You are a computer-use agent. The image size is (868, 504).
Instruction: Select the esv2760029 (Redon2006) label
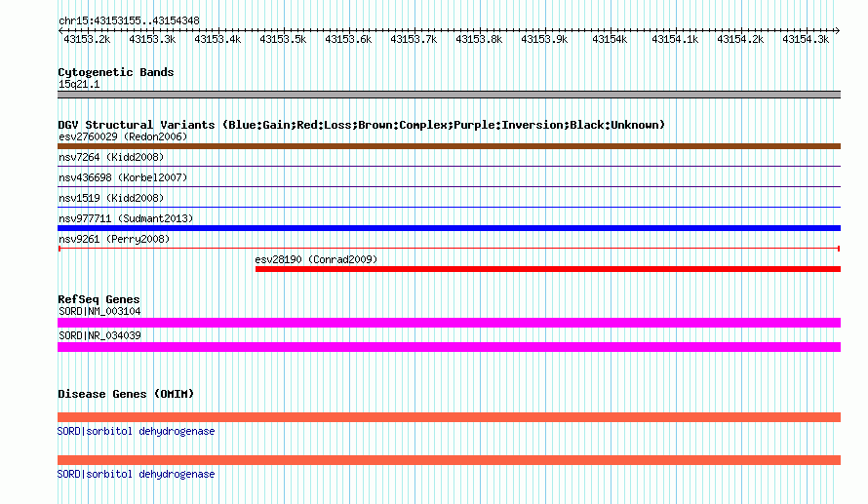pyautogui.click(x=123, y=136)
